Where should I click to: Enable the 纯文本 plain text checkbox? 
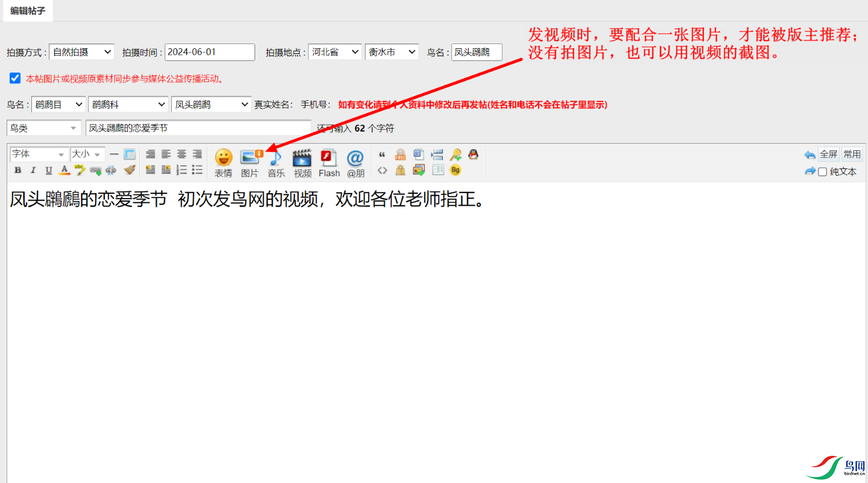click(x=822, y=172)
